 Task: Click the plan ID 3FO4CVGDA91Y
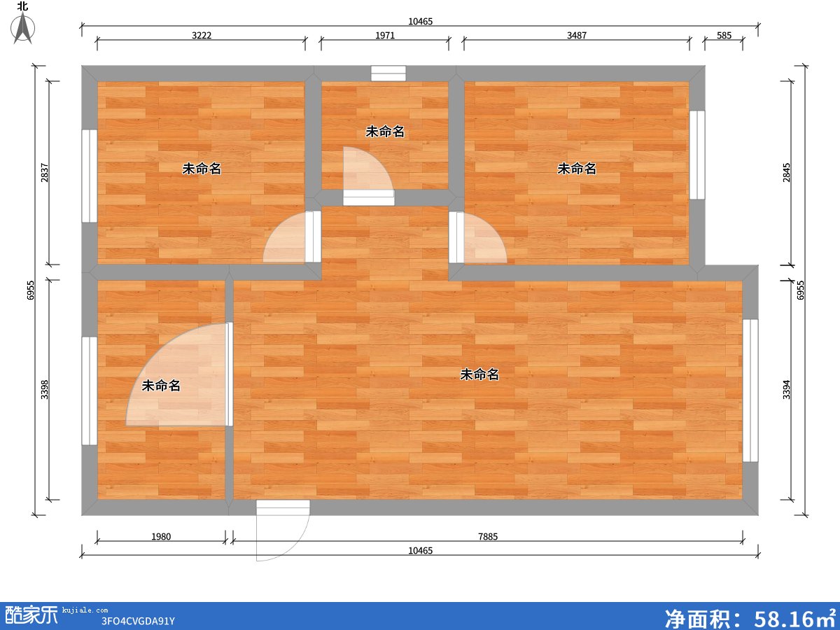coord(137,621)
